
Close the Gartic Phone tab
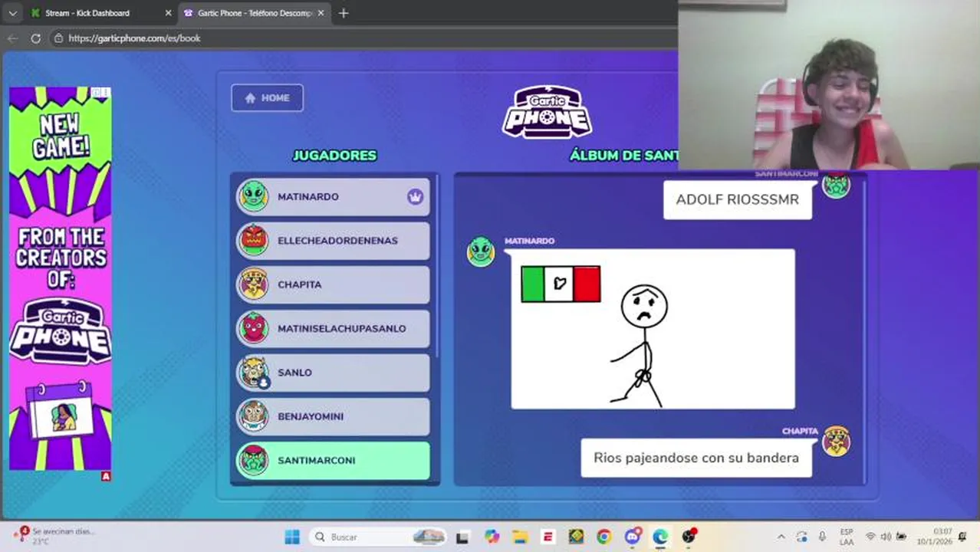click(321, 13)
